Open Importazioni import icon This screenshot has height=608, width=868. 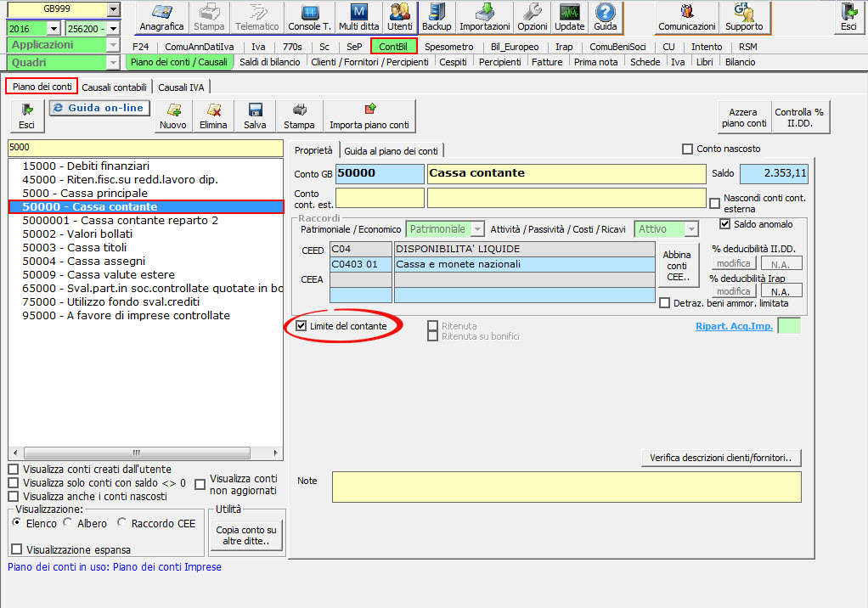point(485,18)
